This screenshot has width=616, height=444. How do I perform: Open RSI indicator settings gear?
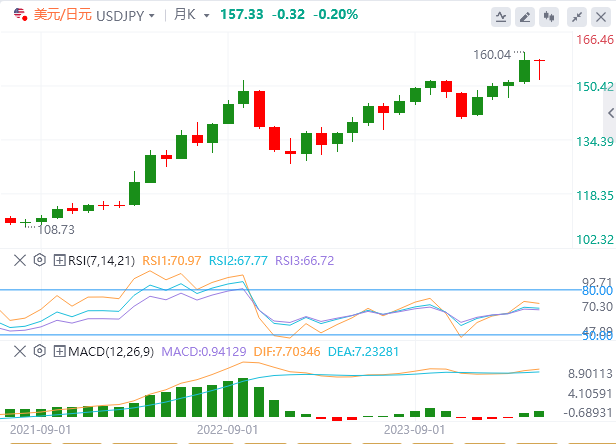40,260
